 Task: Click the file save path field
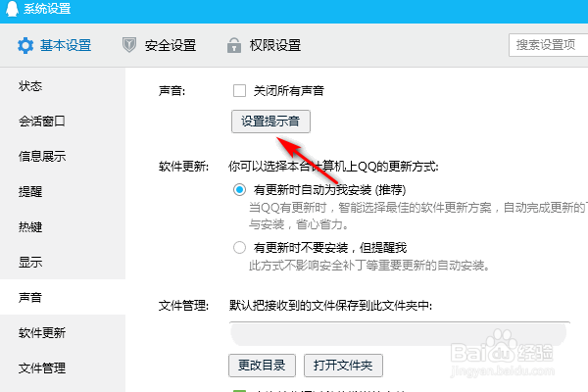pos(400,334)
